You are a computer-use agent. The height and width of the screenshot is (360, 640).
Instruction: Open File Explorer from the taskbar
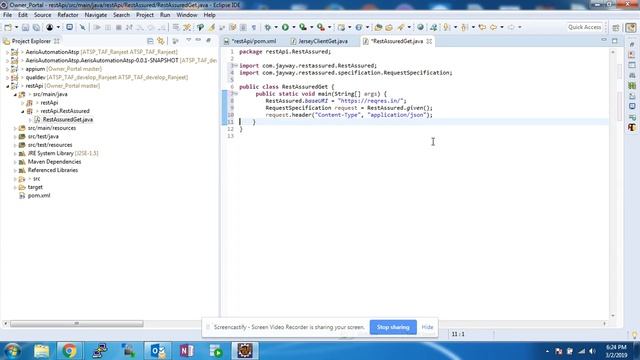point(41,351)
